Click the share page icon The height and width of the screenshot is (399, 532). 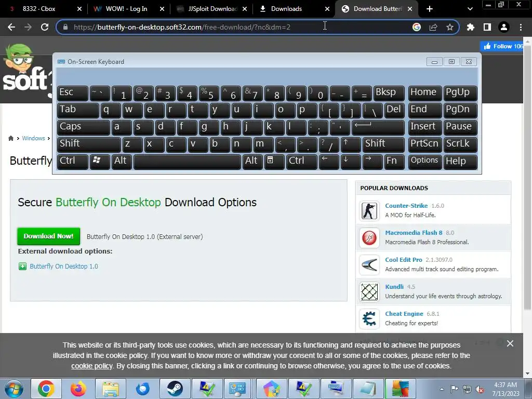pos(433,27)
